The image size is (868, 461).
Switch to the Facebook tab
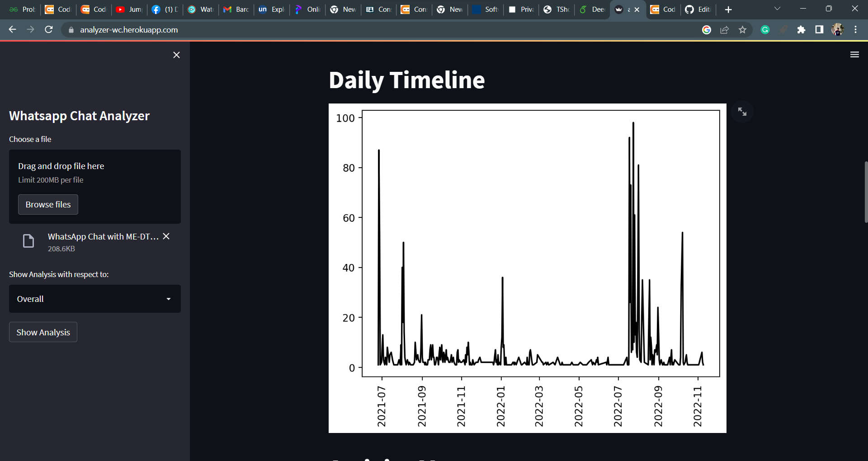point(165,9)
